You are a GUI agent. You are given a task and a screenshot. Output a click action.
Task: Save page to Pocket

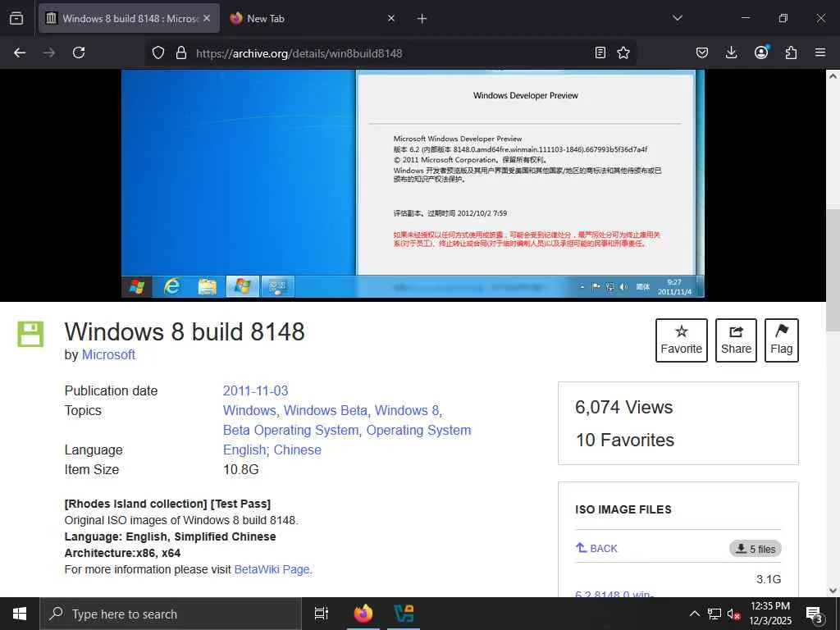[702, 52]
